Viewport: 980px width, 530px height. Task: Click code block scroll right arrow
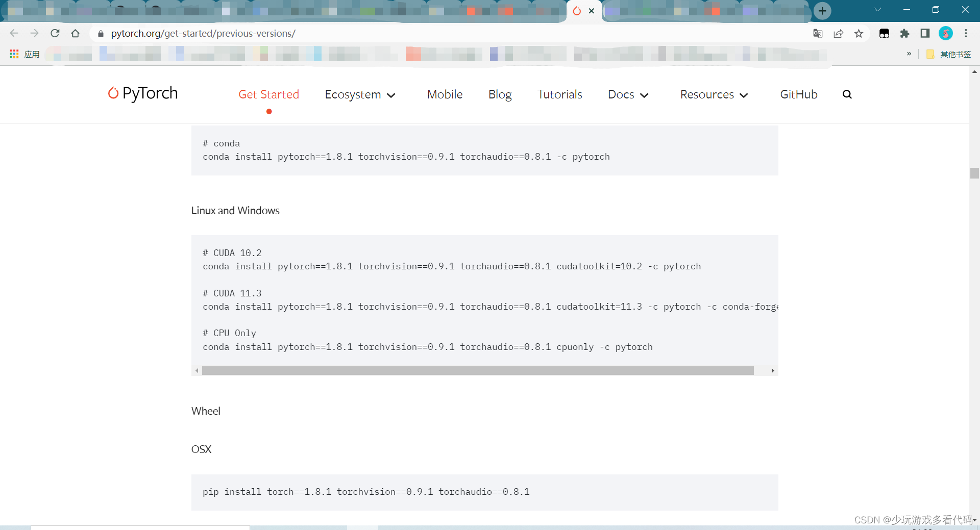click(773, 370)
